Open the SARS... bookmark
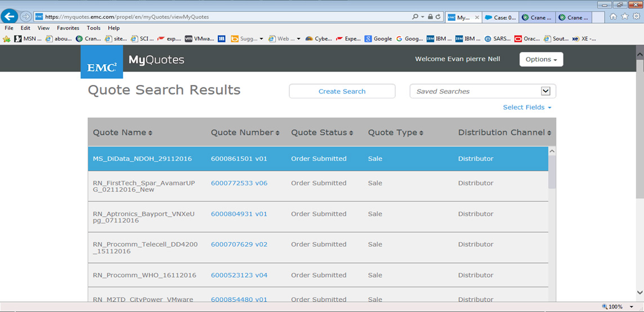The height and width of the screenshot is (312, 644). [498, 39]
